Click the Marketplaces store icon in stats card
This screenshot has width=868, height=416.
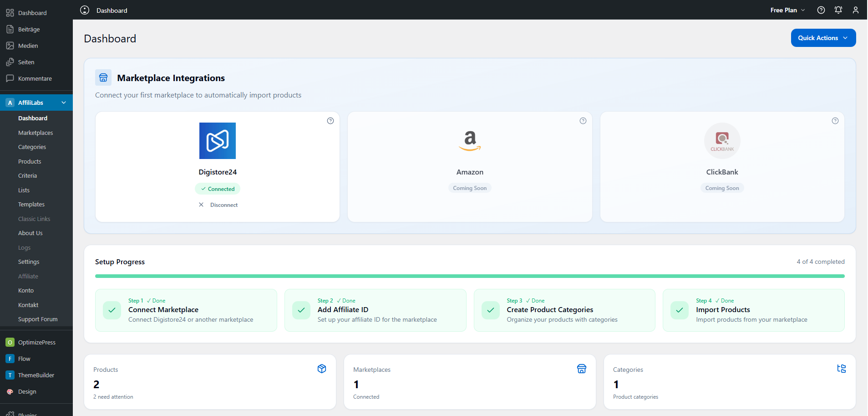click(x=581, y=369)
